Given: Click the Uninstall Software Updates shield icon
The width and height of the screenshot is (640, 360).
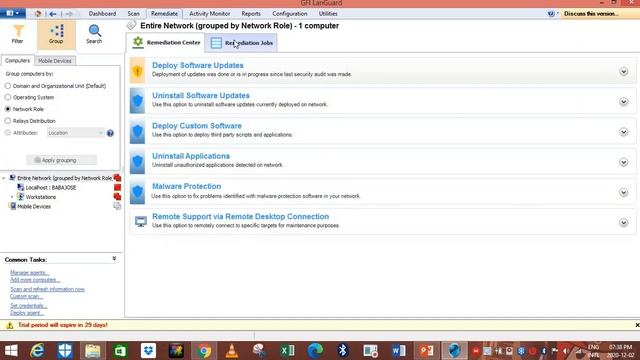Looking at the screenshot, I should pyautogui.click(x=138, y=101).
